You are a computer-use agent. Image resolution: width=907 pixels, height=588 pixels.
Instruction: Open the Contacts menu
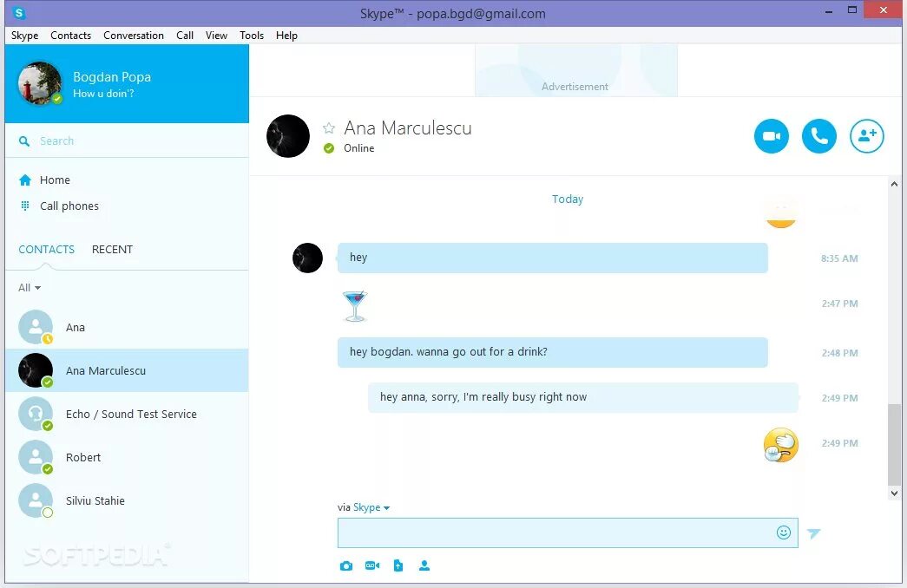pyautogui.click(x=70, y=36)
